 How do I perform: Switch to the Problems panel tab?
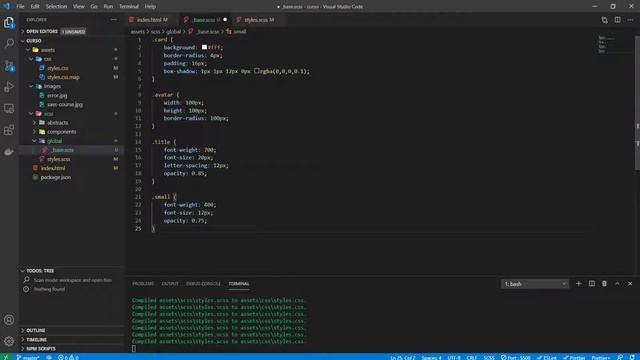(143, 284)
